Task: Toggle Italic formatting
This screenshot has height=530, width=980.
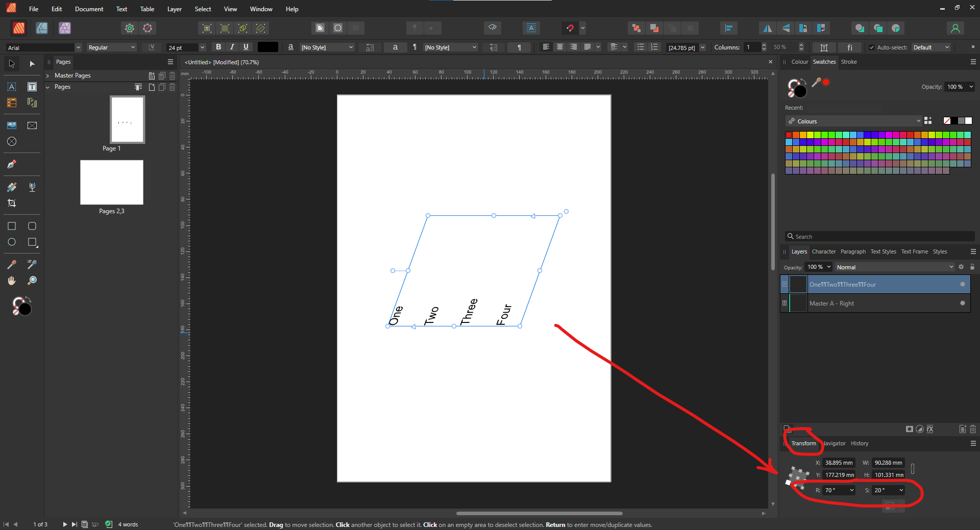Action: coord(232,47)
